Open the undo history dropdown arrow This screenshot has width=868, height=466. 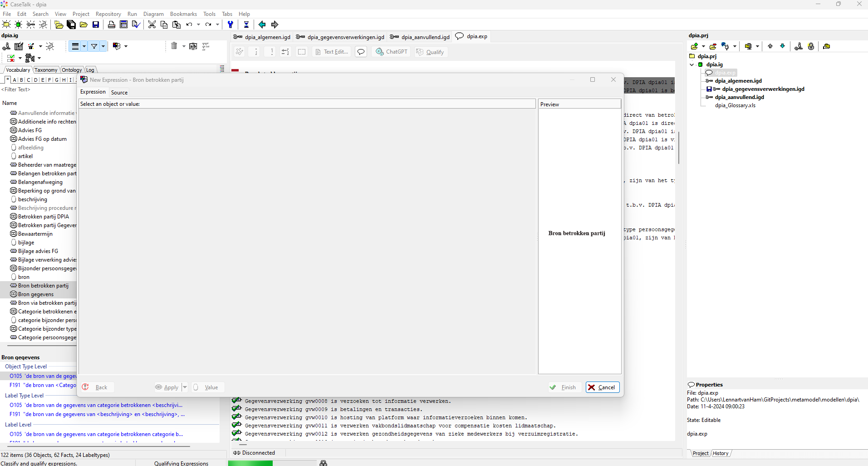198,25
